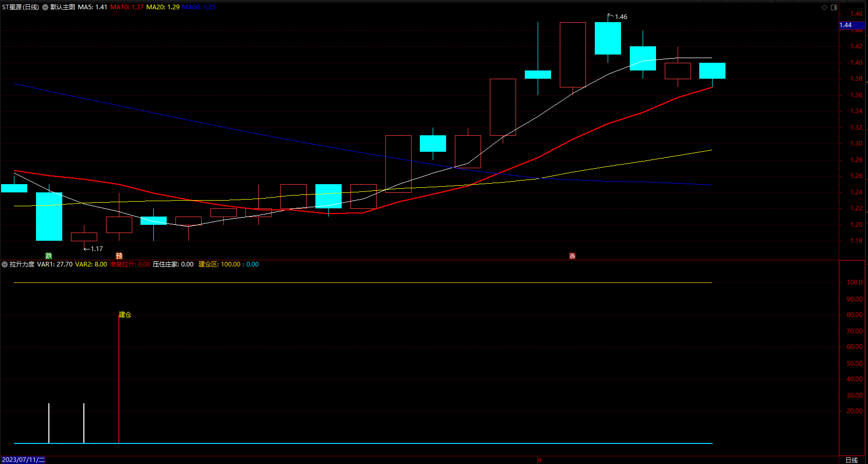Click the VAR1: 27.70 readout
The width and height of the screenshot is (868, 464).
click(x=55, y=264)
